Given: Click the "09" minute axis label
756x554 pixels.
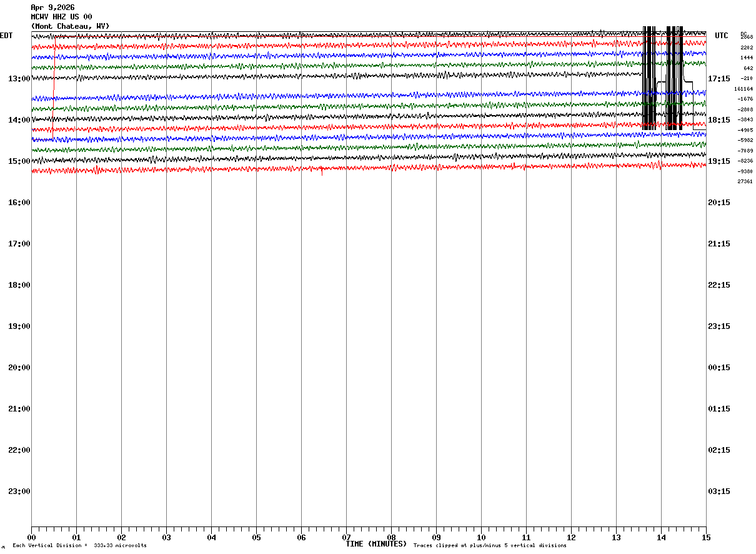Looking at the screenshot, I should click(436, 538).
